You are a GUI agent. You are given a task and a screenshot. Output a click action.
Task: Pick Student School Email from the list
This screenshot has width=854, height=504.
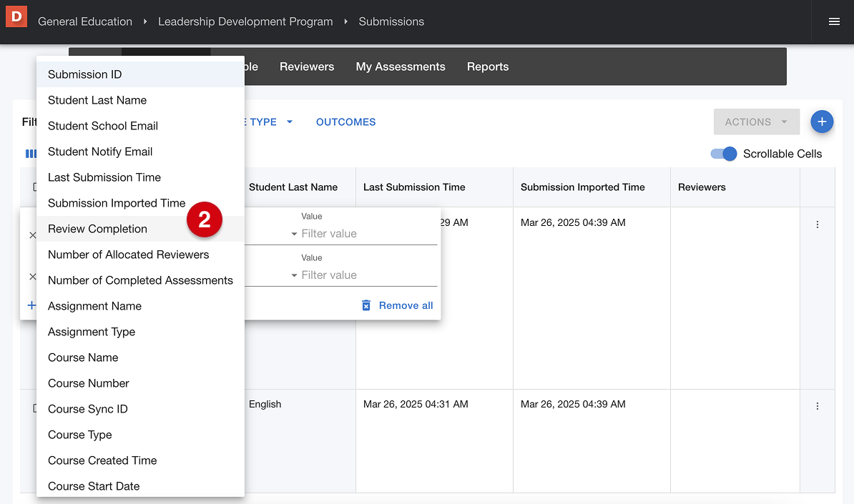(x=103, y=126)
